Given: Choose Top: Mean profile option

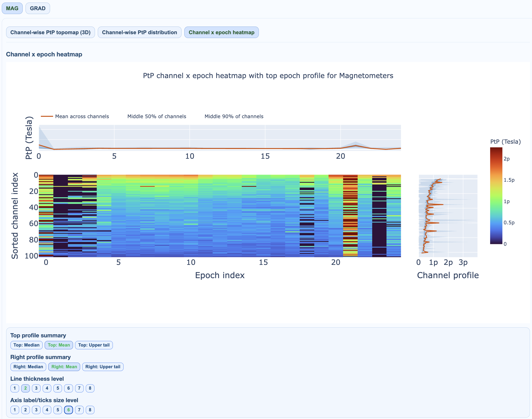Looking at the screenshot, I should [59, 345].
